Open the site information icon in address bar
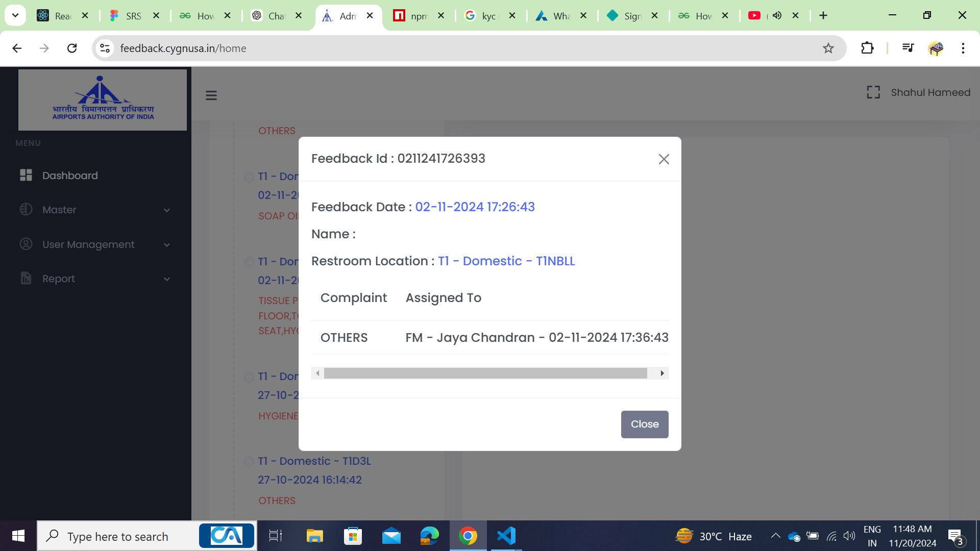The image size is (980, 551). click(105, 48)
